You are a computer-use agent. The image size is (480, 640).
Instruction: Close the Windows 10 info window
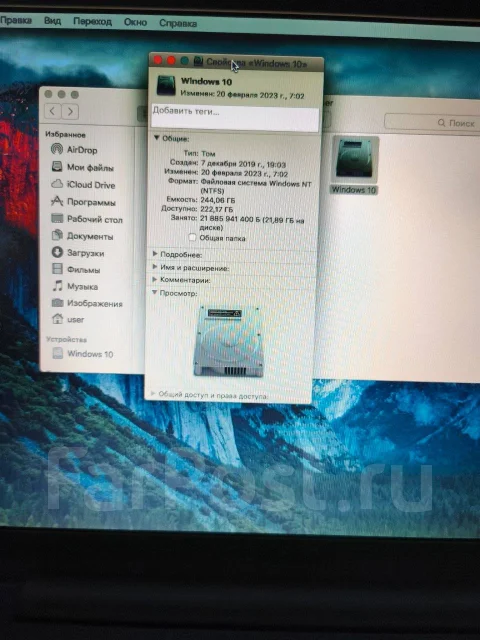pos(158,60)
